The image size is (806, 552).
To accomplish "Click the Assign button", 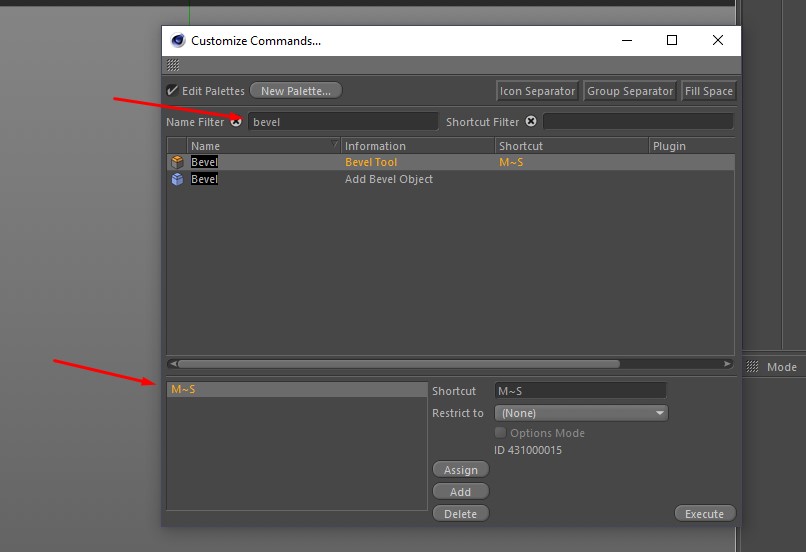I will tap(461, 470).
